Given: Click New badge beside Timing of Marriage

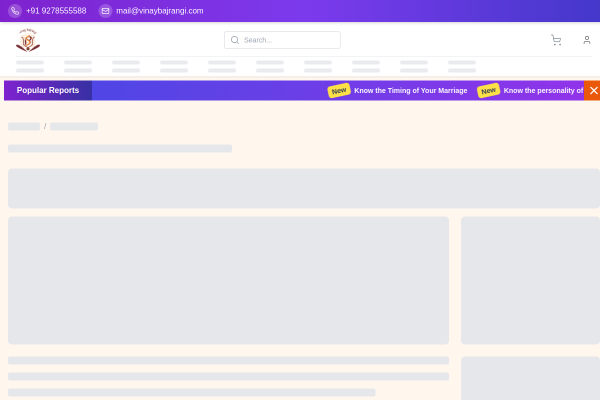Looking at the screenshot, I should pos(339,90).
